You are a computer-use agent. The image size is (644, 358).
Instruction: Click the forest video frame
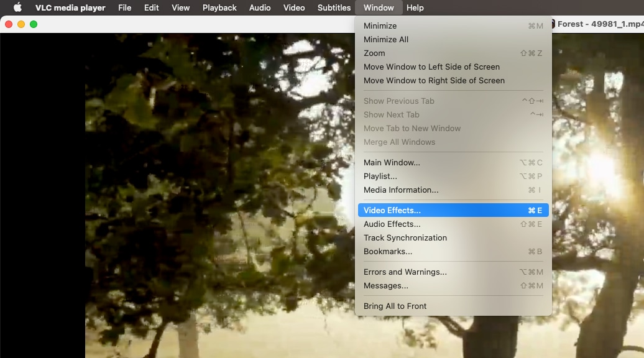219,195
